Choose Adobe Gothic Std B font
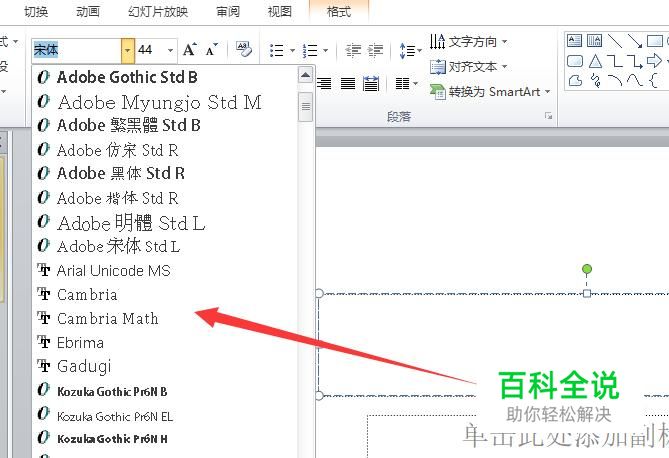669x458 pixels. pos(165,77)
